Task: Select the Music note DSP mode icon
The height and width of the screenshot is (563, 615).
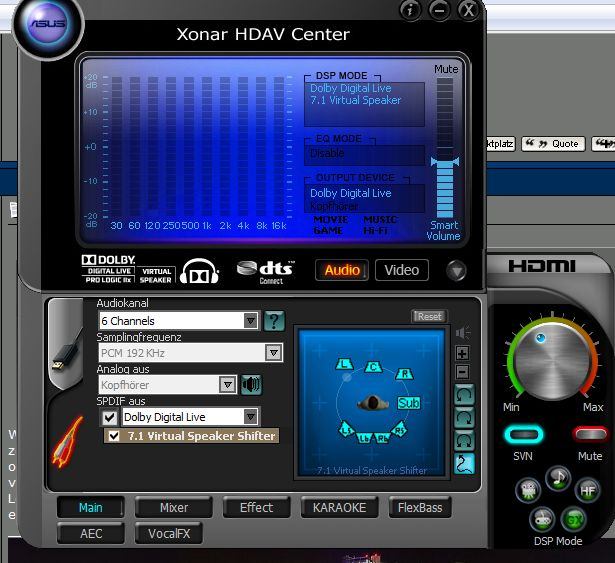Action: click(x=558, y=477)
